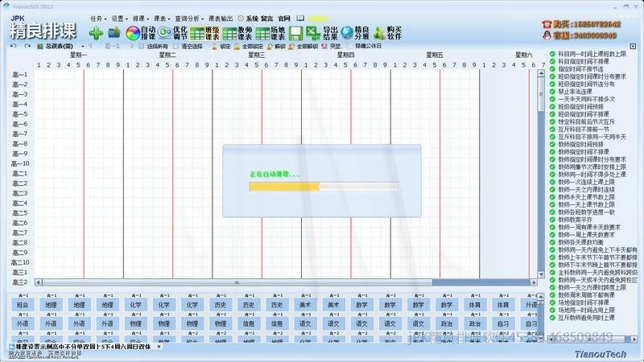Click the timetable horizontal scrollbar thumb
The height and width of the screenshot is (362, 644).
(237, 282)
